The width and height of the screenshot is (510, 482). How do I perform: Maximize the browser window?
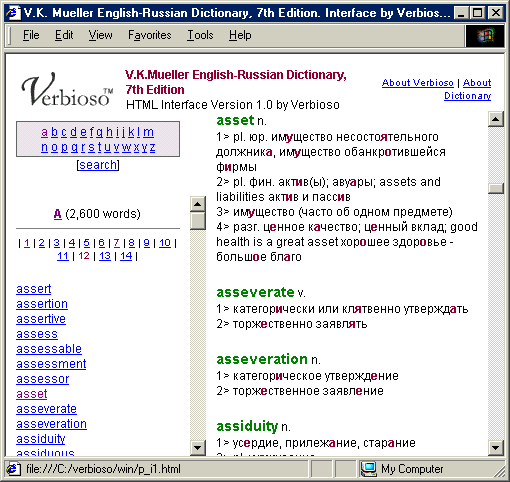tap(478, 13)
